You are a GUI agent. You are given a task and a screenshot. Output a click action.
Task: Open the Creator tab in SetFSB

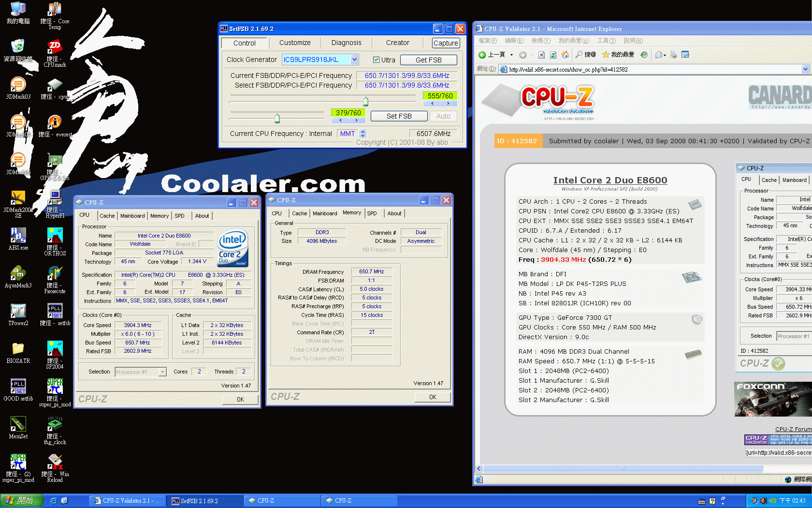[397, 43]
